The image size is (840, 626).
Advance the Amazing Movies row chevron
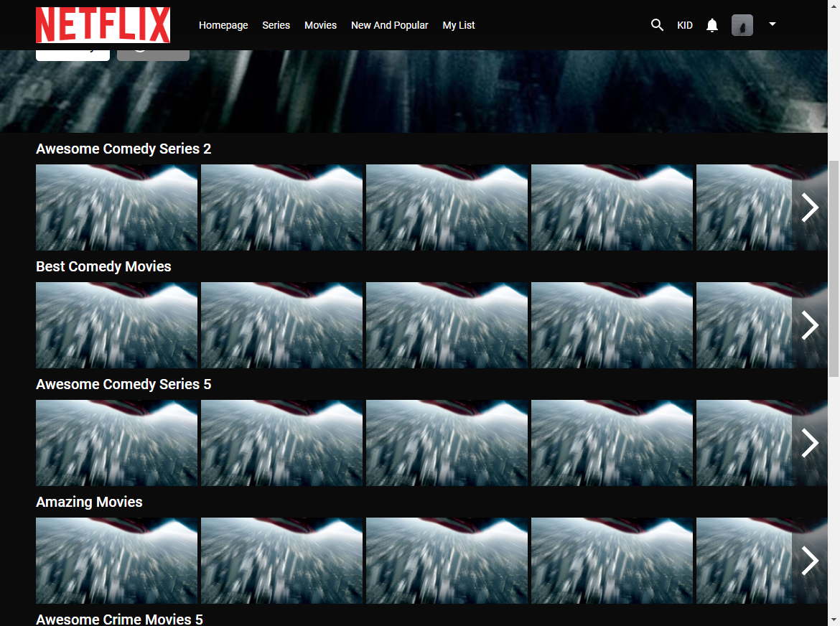click(x=810, y=561)
